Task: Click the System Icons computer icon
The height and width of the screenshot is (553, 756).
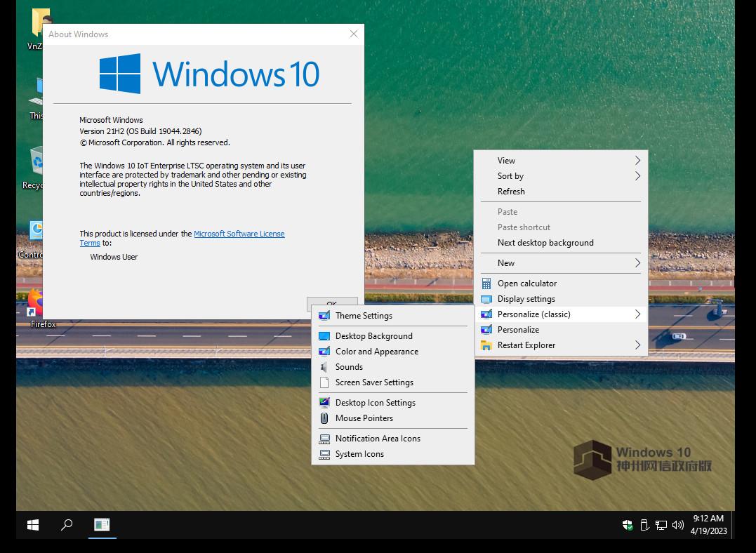Action: 324,454
